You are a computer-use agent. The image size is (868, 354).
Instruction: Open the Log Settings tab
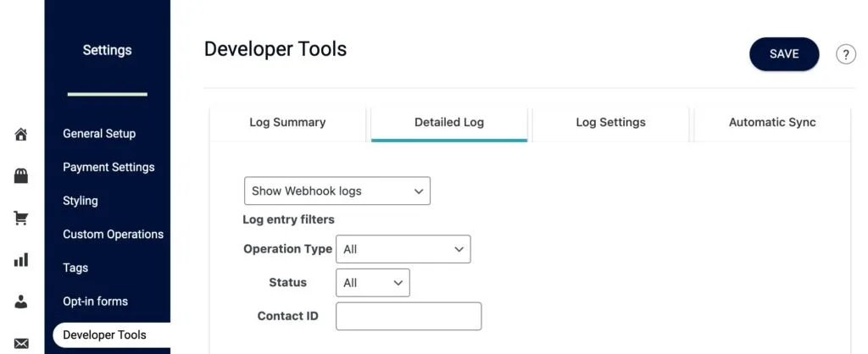610,123
